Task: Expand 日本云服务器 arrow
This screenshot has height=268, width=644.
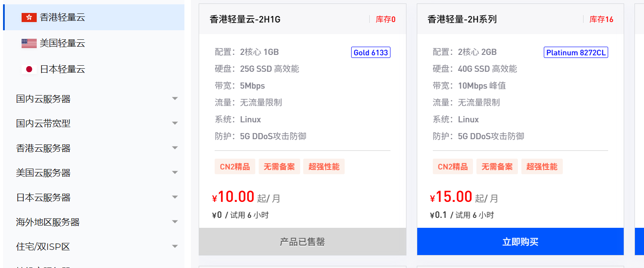Action: (x=175, y=197)
